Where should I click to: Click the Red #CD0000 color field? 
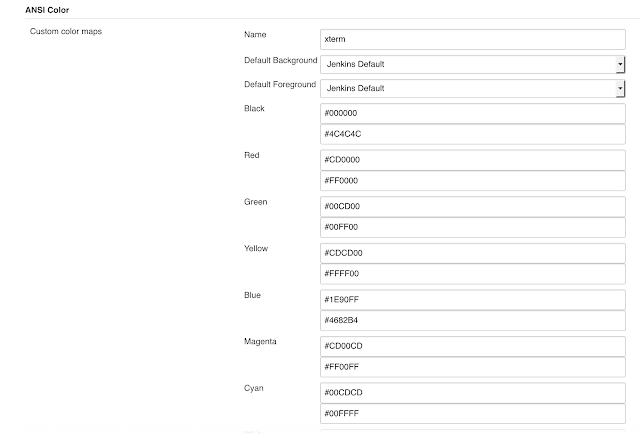[473, 160]
